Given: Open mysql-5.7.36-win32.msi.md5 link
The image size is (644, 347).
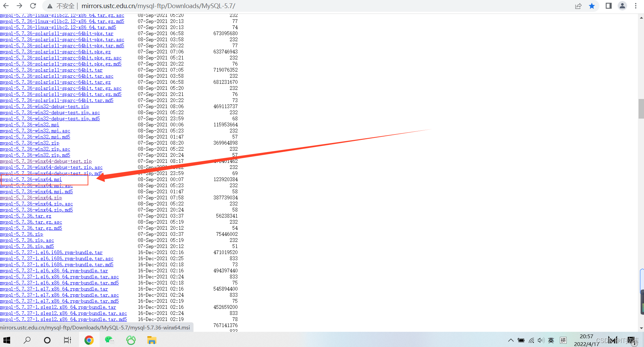Looking at the screenshot, I should click(35, 137).
